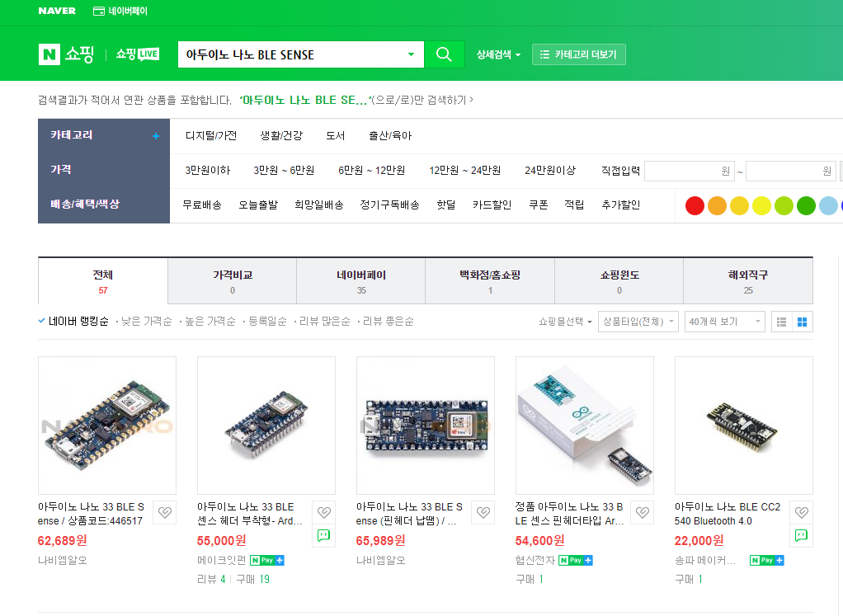Switch to the 가격비교 tab
Viewport: 843px width, 616px height.
(x=233, y=281)
